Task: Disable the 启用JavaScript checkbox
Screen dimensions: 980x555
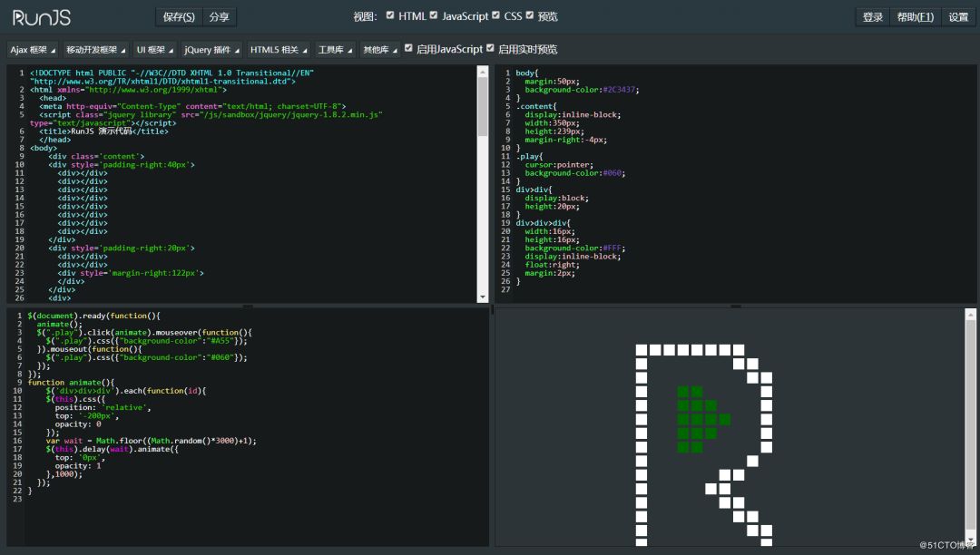Action: pos(408,48)
